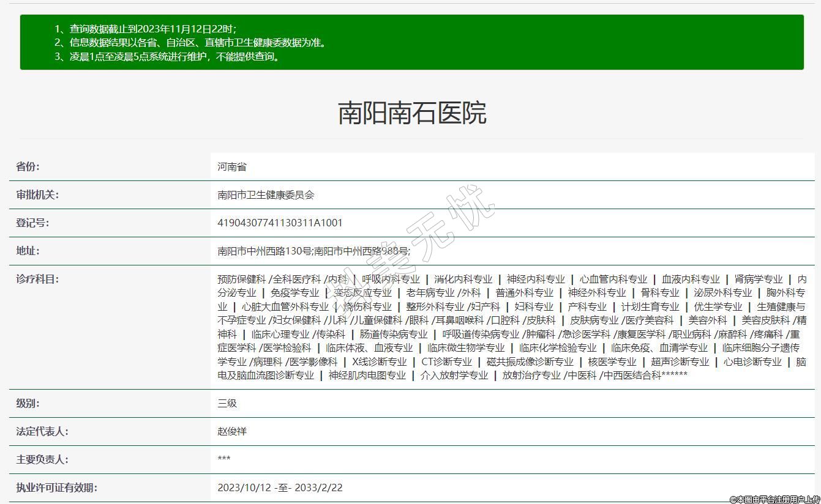Click the address text 南阳市中州西路130号
This screenshot has height=504, width=821.
264,251
